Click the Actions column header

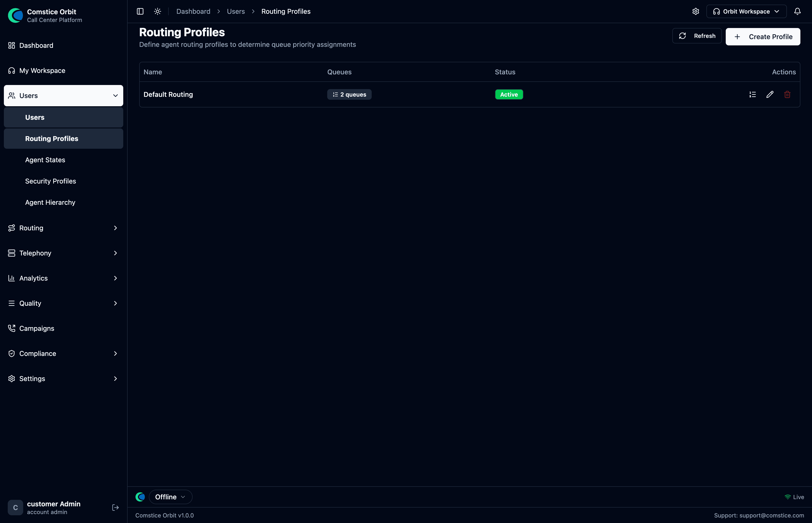coord(784,72)
